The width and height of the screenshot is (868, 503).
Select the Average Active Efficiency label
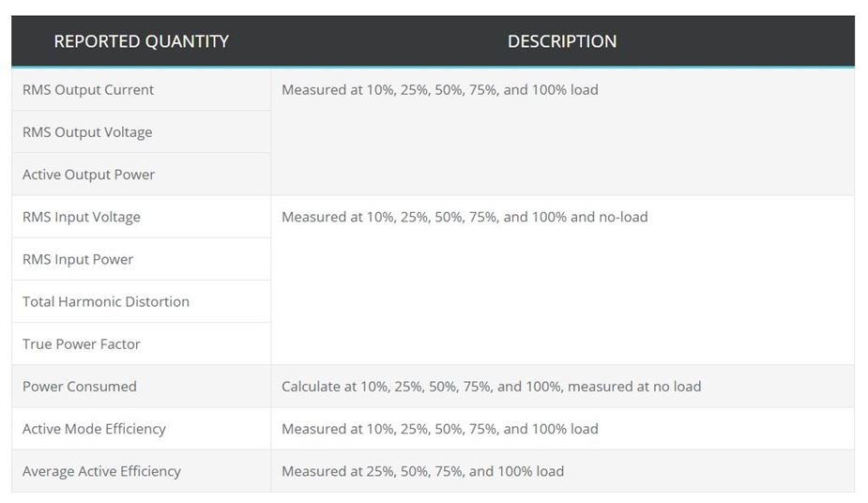coord(101,471)
